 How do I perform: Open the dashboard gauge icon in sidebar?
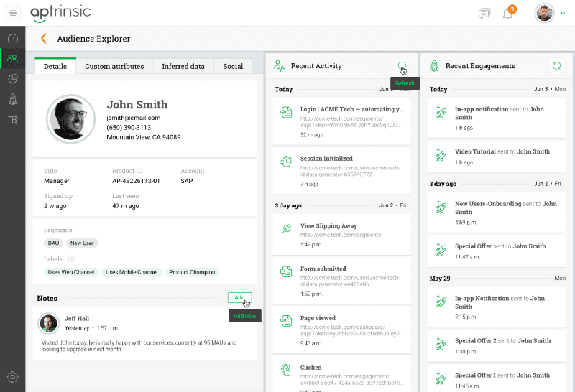(12, 38)
